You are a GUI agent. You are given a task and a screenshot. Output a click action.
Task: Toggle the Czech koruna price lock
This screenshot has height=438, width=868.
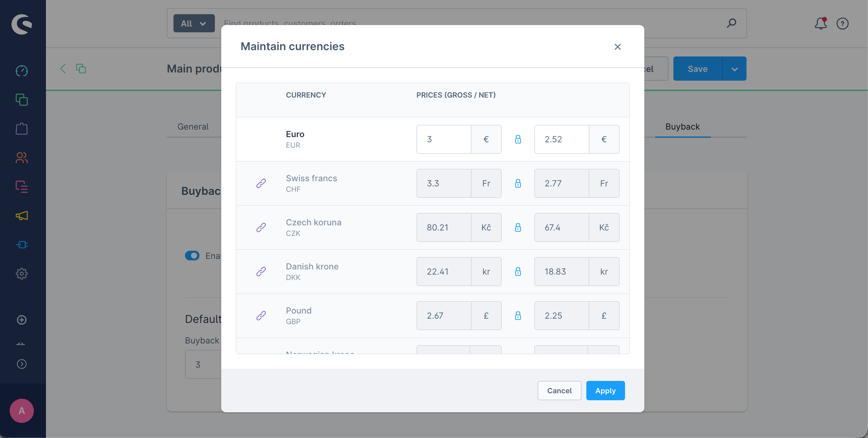518,227
